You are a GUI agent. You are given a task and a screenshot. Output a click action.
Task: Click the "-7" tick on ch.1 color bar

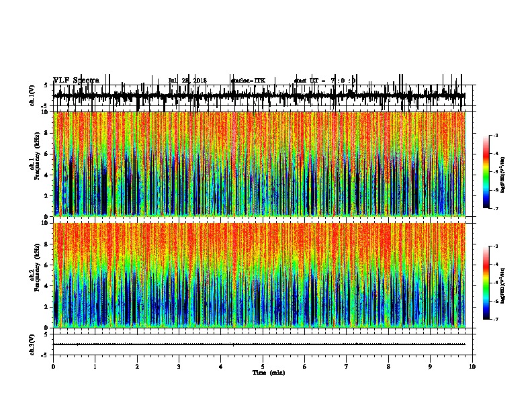point(496,208)
